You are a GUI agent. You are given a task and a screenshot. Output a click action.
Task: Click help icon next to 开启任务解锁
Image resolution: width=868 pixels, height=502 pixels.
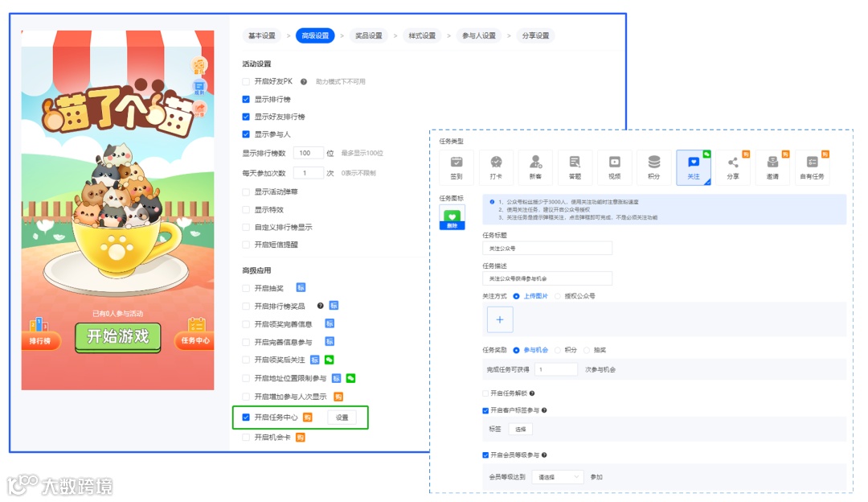tap(532, 393)
